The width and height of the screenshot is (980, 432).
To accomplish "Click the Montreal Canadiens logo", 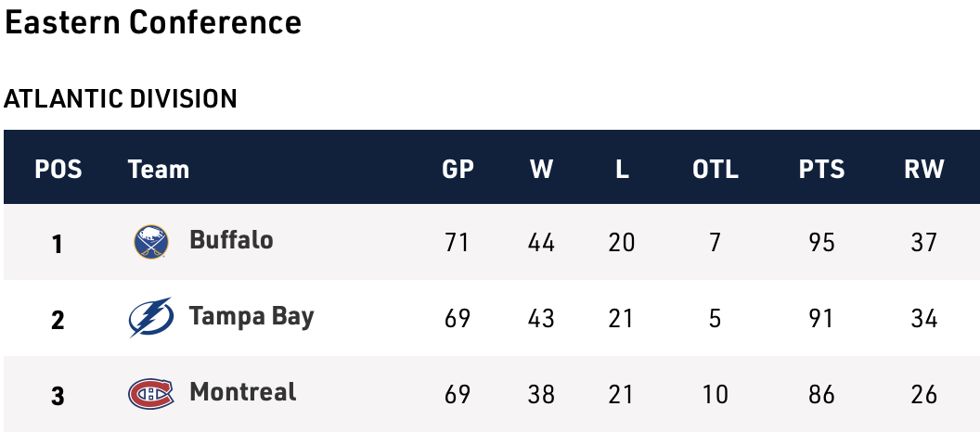I will click(150, 394).
